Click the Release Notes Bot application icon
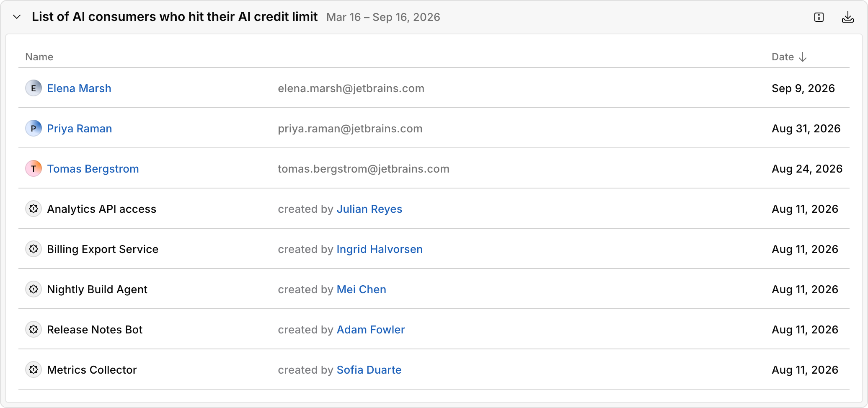 [34, 330]
